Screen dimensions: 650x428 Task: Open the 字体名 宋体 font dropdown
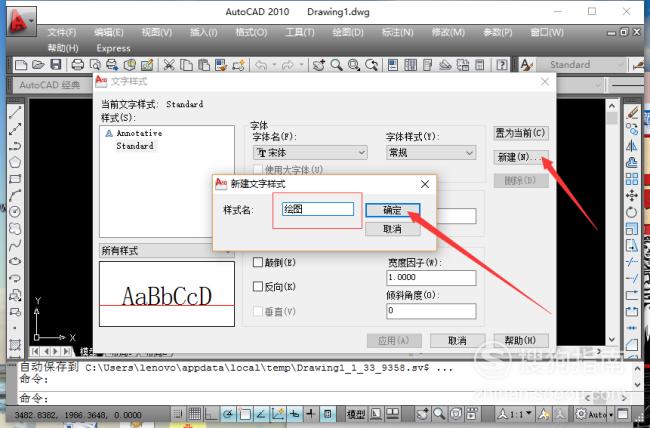pyautogui.click(x=310, y=153)
